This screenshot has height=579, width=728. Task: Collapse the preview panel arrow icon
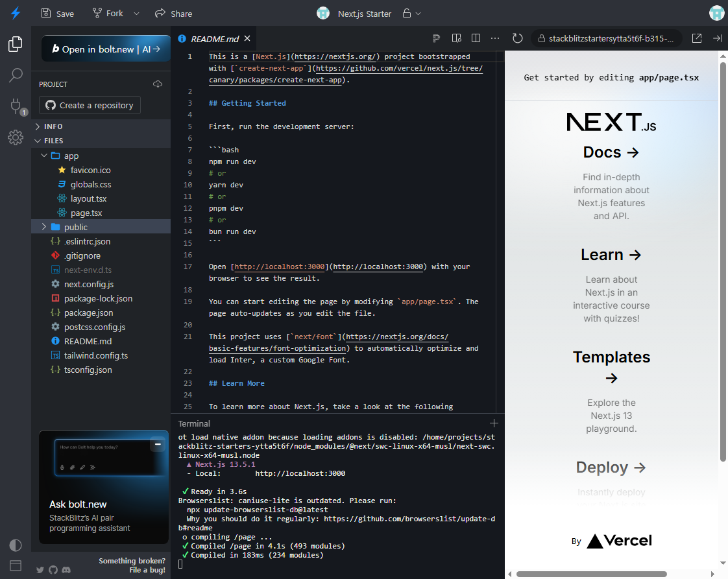(718, 38)
